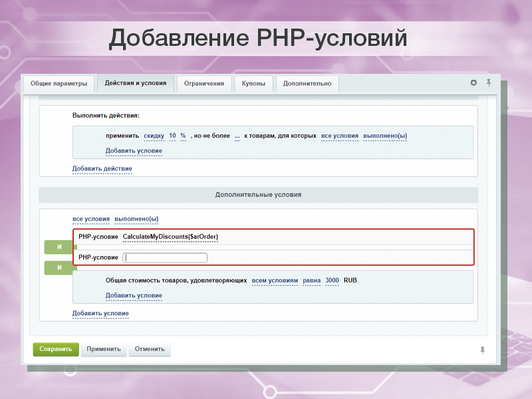This screenshot has height=399, width=532.
Task: Open the Ограничения tab
Action: point(203,84)
